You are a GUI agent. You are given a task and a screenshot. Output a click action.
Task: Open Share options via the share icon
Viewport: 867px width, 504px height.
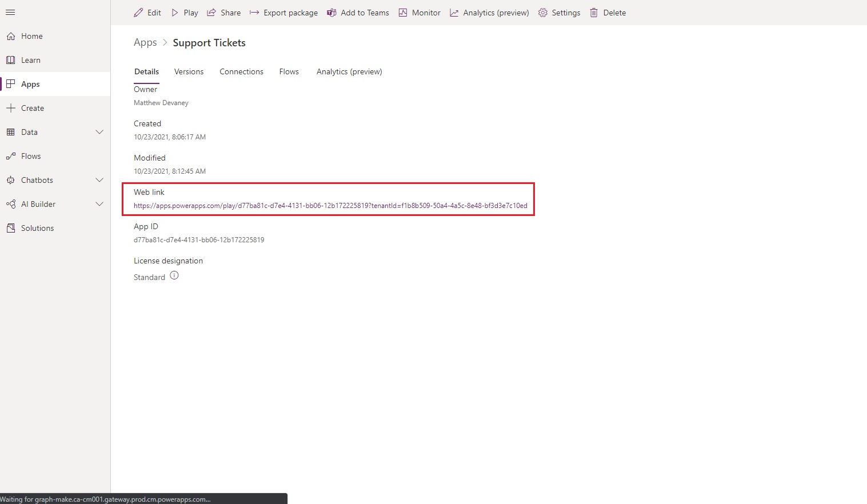[211, 12]
